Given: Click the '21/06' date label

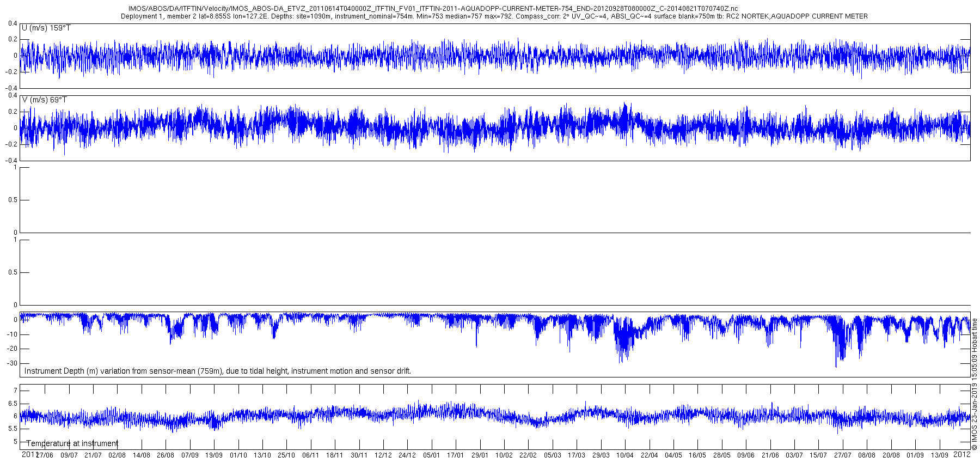Looking at the screenshot, I should [770, 455].
